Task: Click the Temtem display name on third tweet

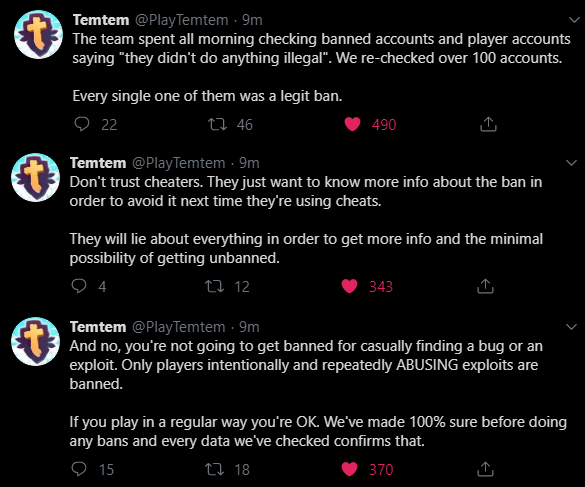Action: pos(98,327)
